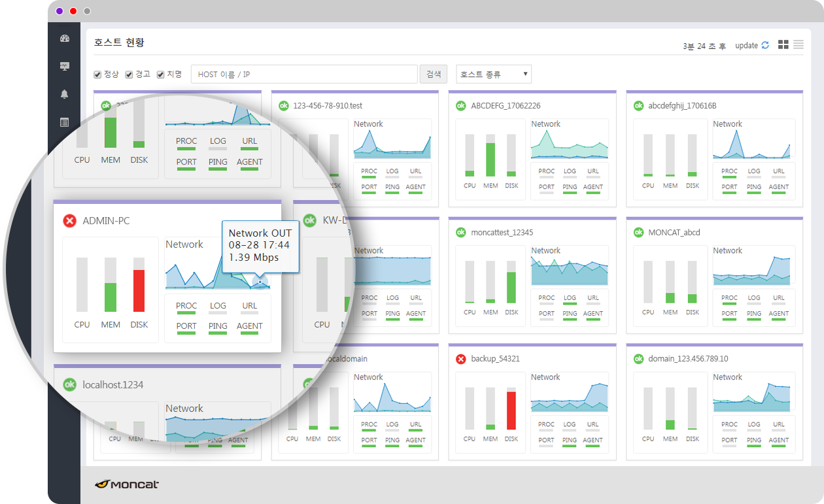Open the ADMIN-PC host title
This screenshot has height=504, width=824.
[106, 221]
